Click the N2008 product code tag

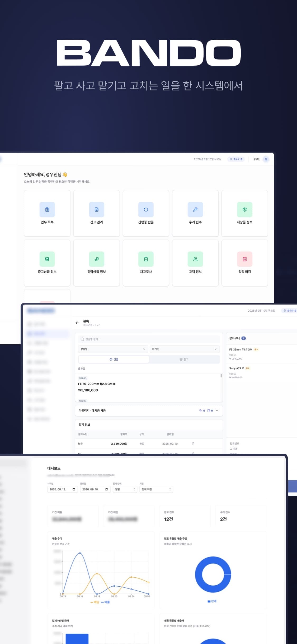click(x=83, y=378)
